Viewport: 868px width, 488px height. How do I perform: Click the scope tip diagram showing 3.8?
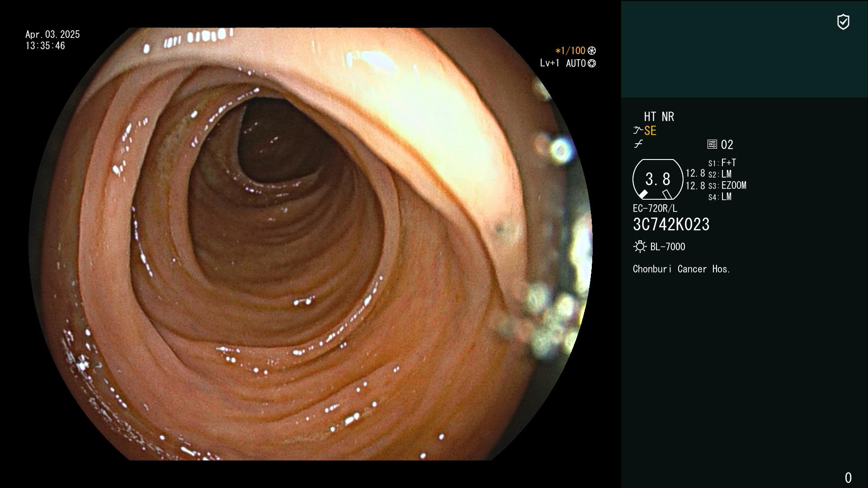(x=658, y=179)
